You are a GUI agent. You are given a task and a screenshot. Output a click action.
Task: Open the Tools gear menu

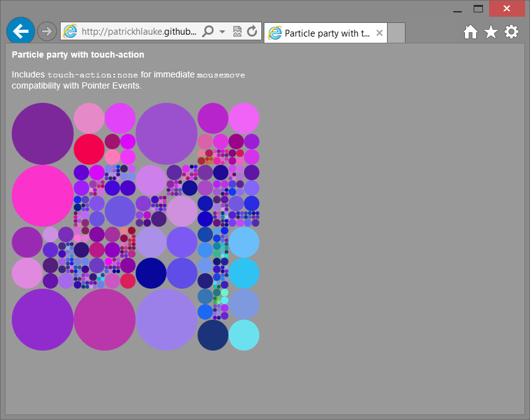coord(511,31)
